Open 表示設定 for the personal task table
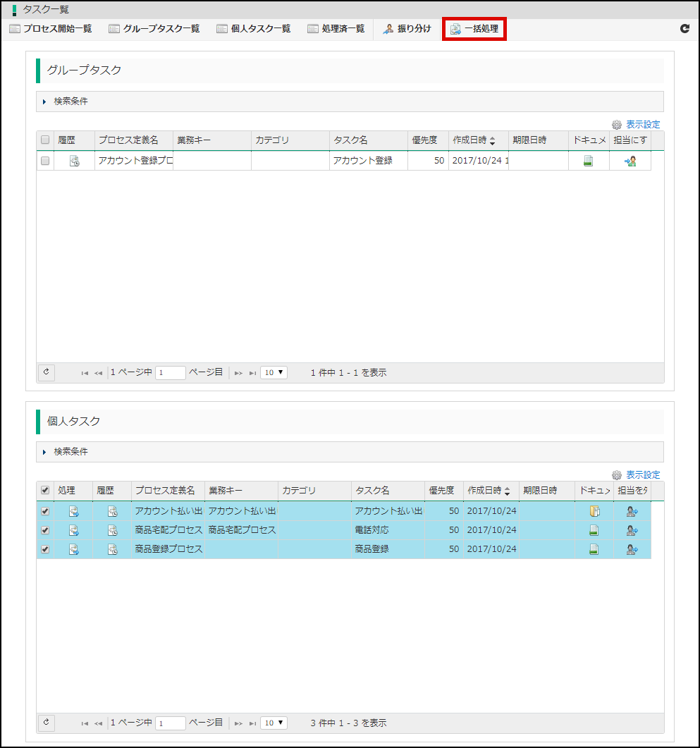The image size is (700, 748). tap(636, 474)
